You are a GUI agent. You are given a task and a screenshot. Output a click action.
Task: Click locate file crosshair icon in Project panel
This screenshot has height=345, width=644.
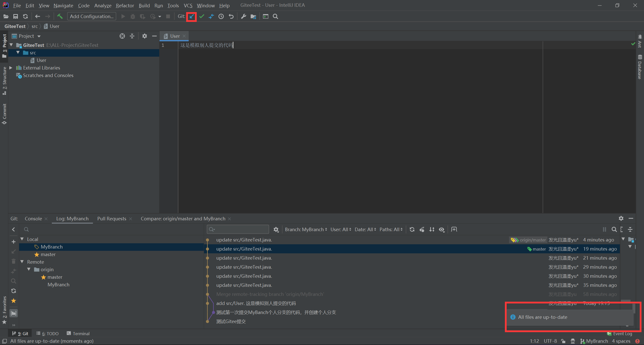tap(122, 36)
